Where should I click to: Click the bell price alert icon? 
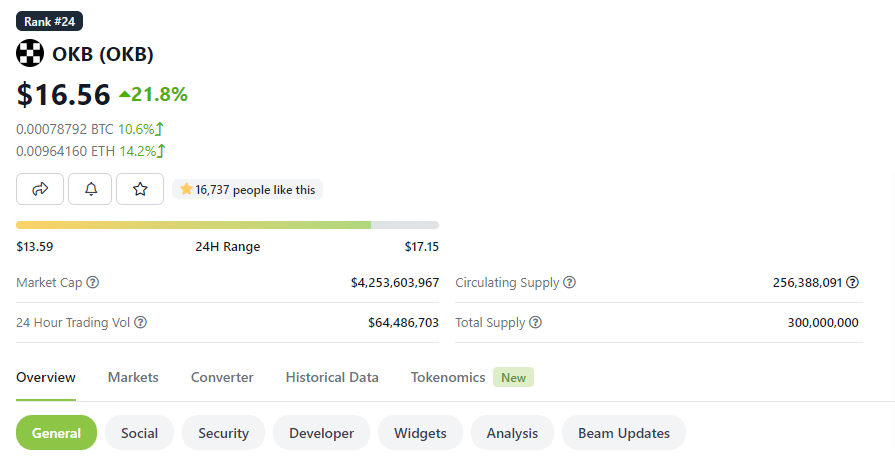point(90,189)
